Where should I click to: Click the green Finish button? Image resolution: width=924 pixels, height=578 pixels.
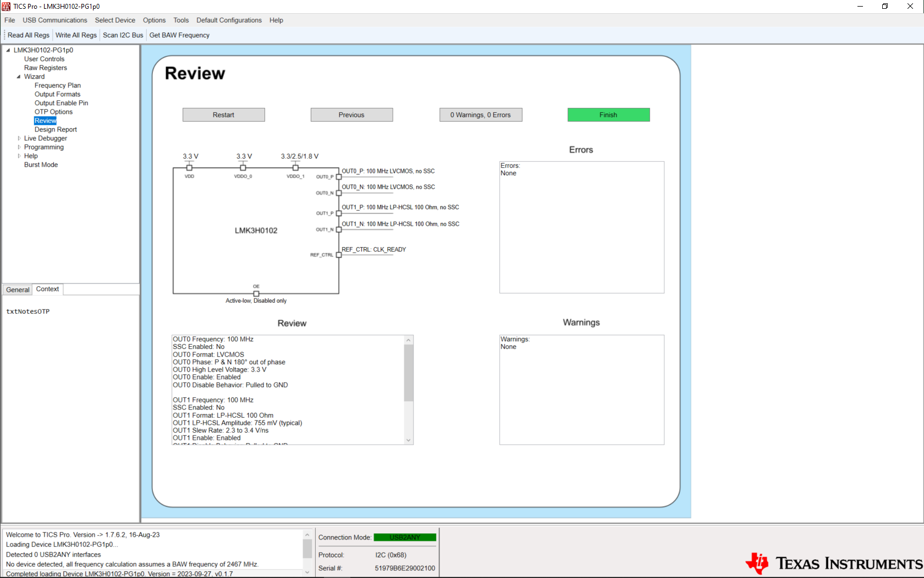(608, 114)
